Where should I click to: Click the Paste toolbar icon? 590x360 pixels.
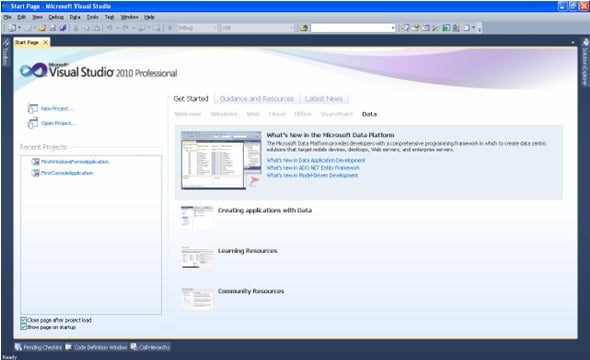click(x=97, y=28)
